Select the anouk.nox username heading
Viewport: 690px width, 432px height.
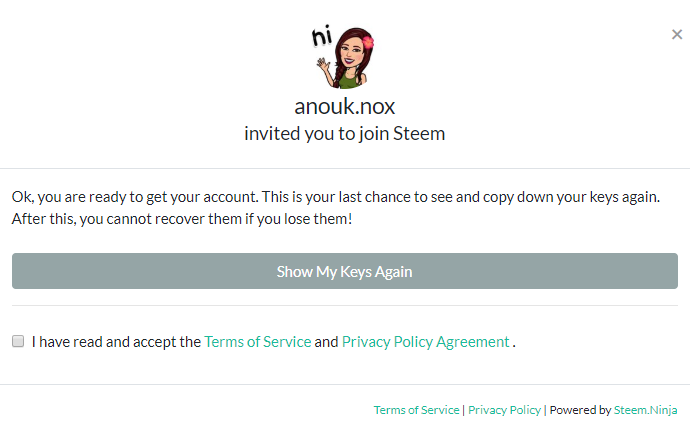click(345, 106)
